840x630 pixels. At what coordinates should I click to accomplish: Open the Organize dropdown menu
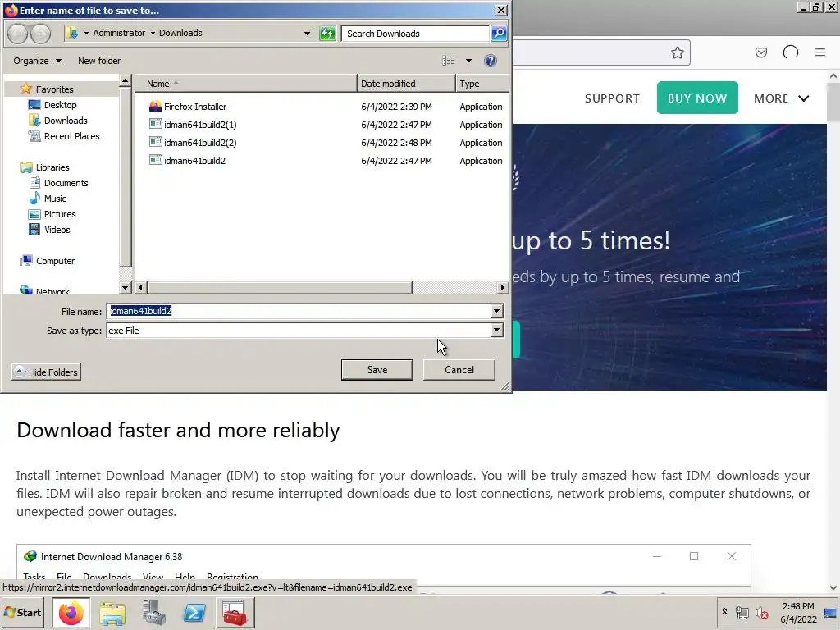37,61
